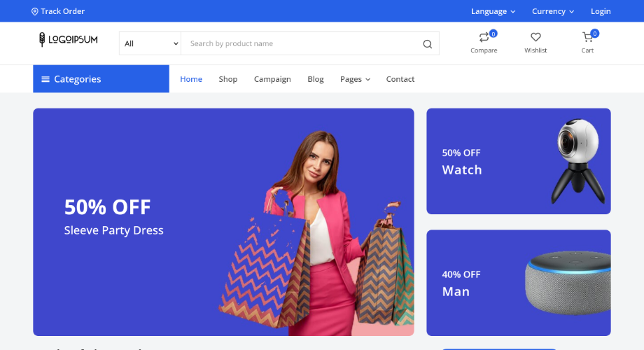Click the Logoipsum logo

[x=68, y=39]
